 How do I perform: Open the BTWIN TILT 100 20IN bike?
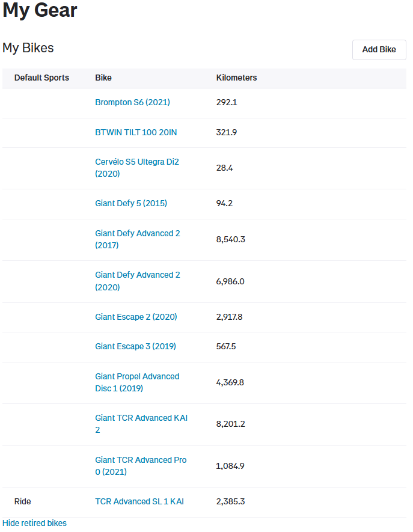coord(136,132)
